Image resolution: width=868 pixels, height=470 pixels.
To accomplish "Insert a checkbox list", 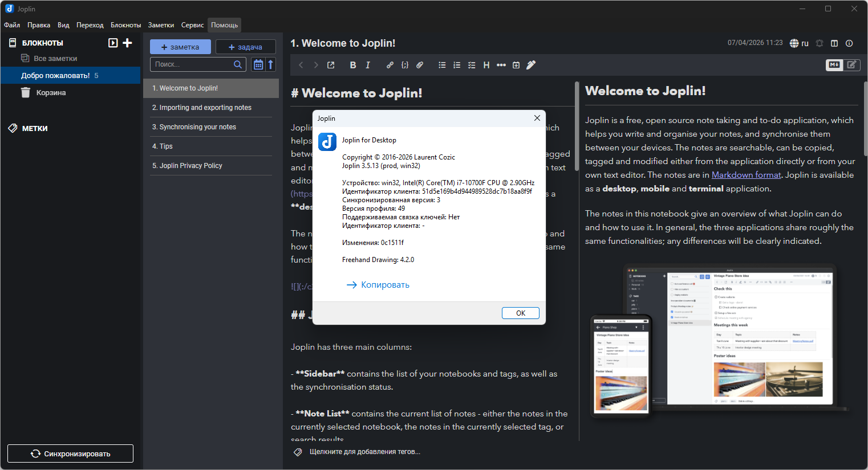I will tap(472, 65).
